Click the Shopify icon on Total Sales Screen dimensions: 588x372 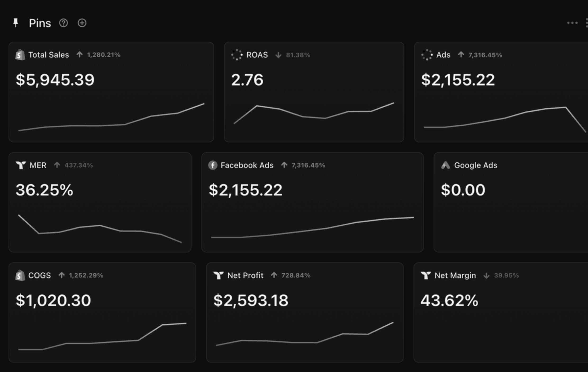(x=20, y=55)
